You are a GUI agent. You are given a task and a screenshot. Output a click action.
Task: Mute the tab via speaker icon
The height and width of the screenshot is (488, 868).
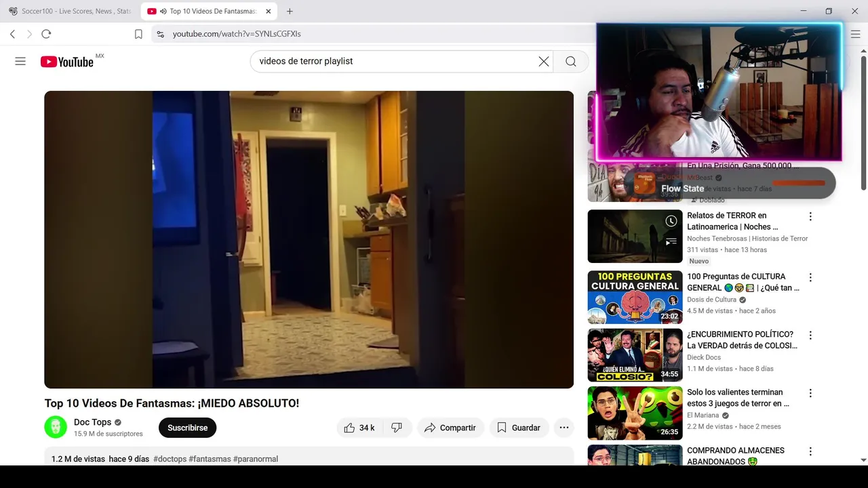163,11
